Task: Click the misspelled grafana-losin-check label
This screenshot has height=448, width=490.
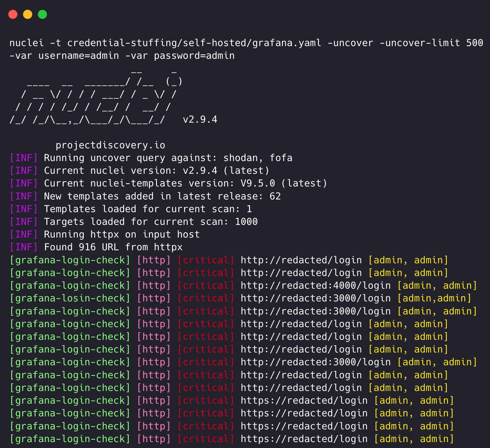Action: point(70,298)
